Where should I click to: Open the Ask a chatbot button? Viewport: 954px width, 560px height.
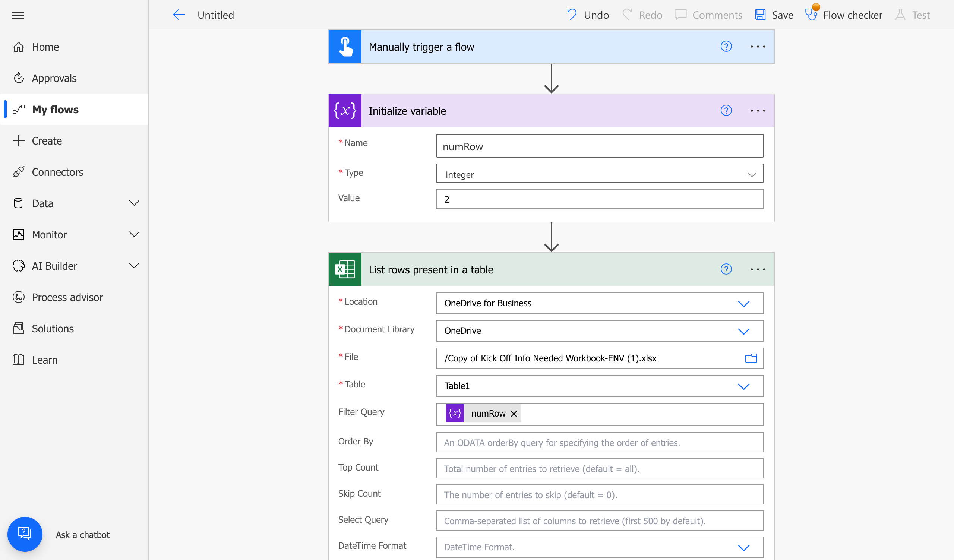tap(25, 534)
